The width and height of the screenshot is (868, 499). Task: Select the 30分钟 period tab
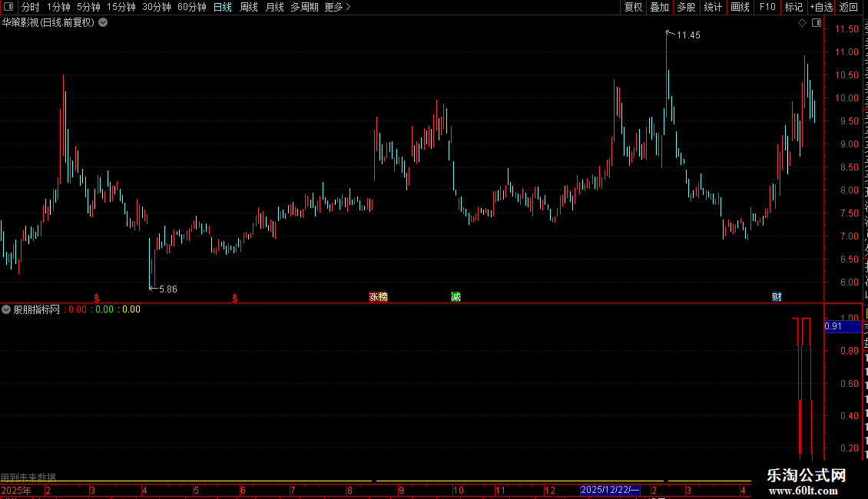click(x=157, y=7)
